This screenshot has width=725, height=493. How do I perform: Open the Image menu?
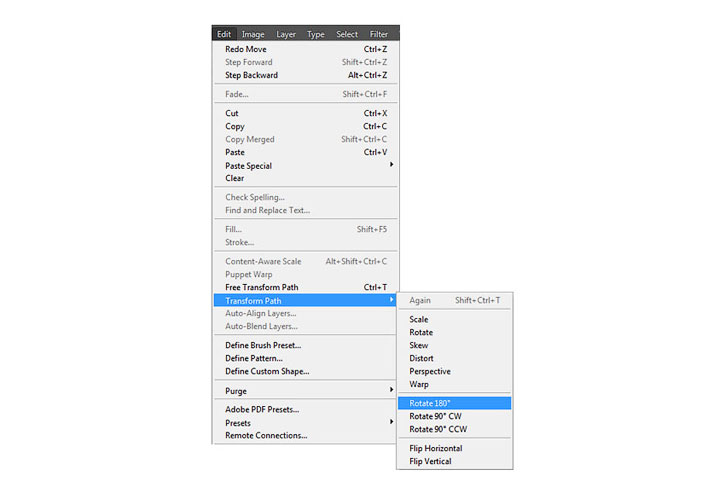pos(253,34)
